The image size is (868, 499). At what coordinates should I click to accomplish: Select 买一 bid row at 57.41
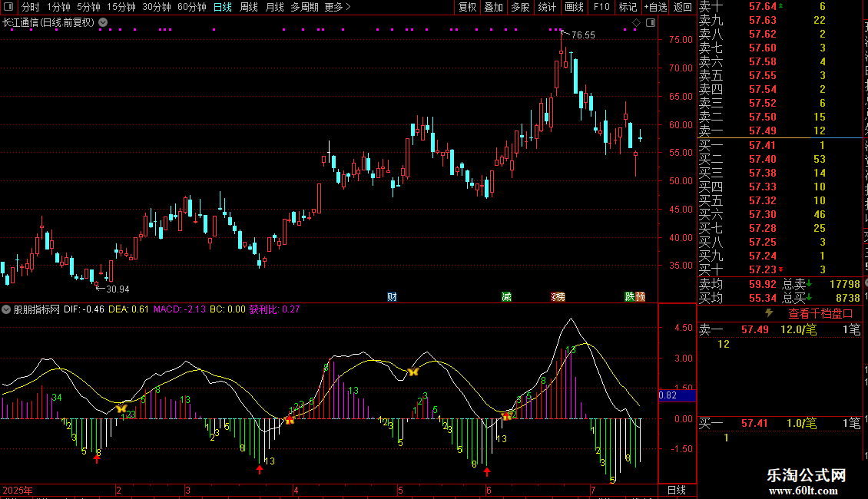click(780, 146)
